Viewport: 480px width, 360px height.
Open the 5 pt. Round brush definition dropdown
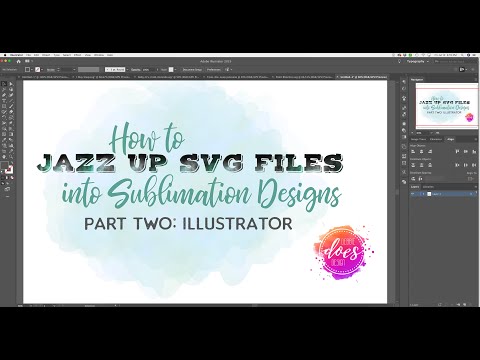pyautogui.click(x=127, y=69)
